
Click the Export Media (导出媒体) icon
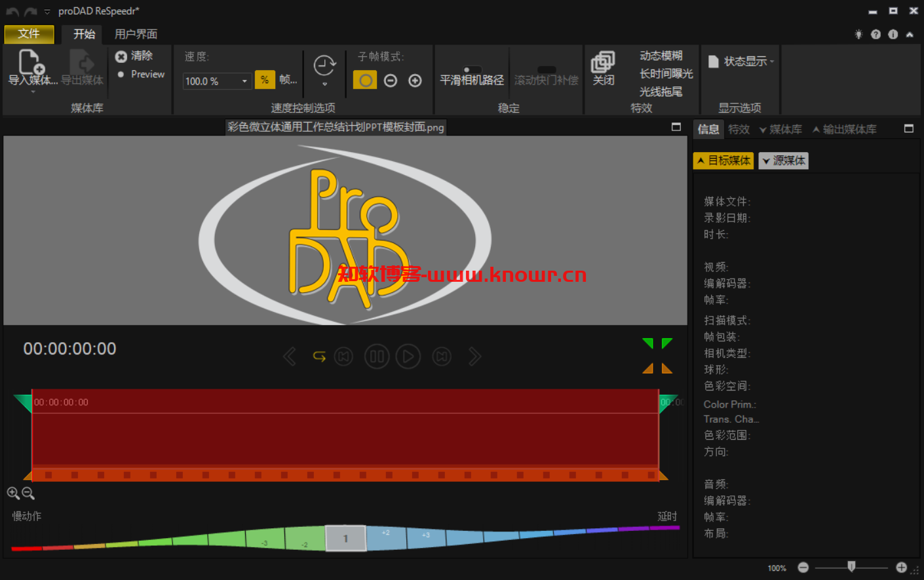(x=83, y=63)
